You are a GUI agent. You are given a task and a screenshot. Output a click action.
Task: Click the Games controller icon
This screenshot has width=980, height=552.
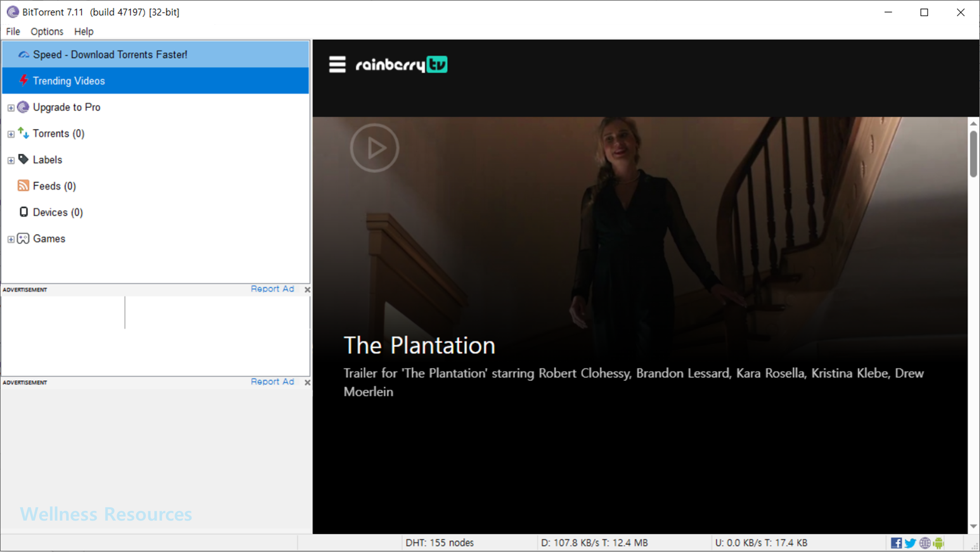coord(23,238)
